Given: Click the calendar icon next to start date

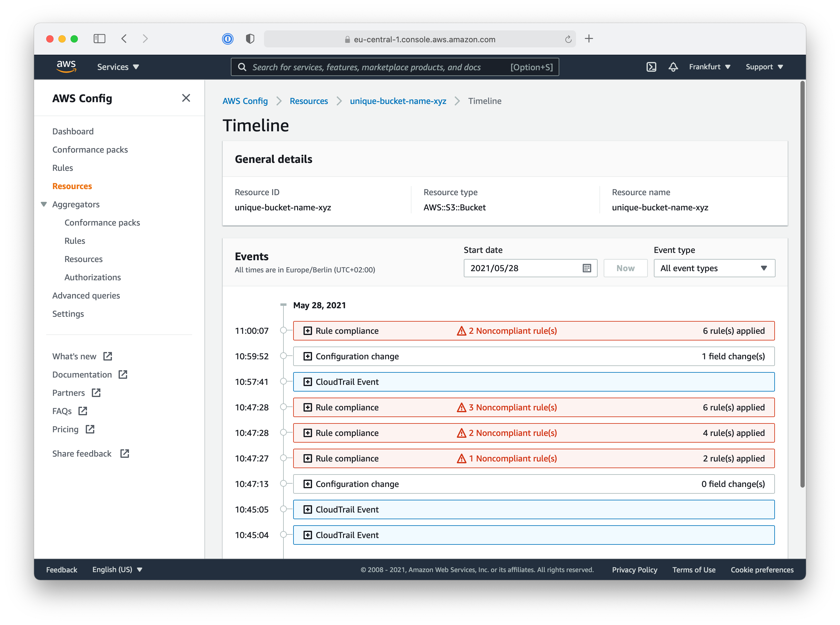Looking at the screenshot, I should pos(586,268).
